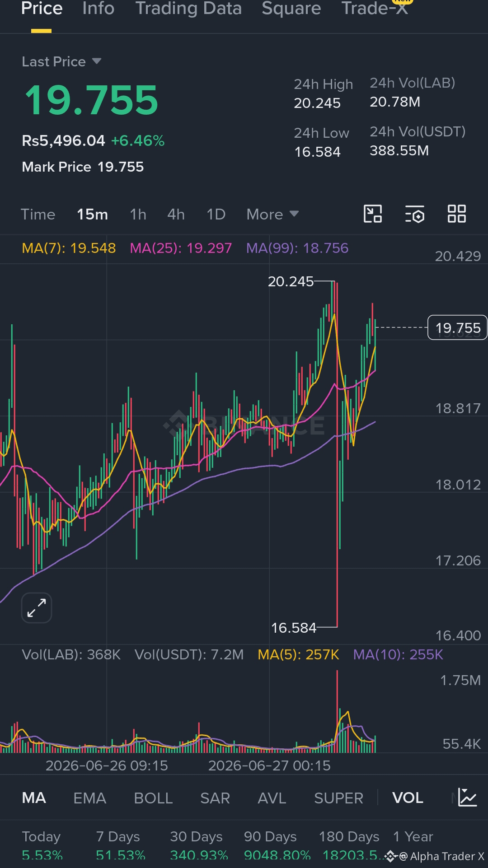Switch chart to 4h interval
488x868 pixels.
click(x=176, y=214)
